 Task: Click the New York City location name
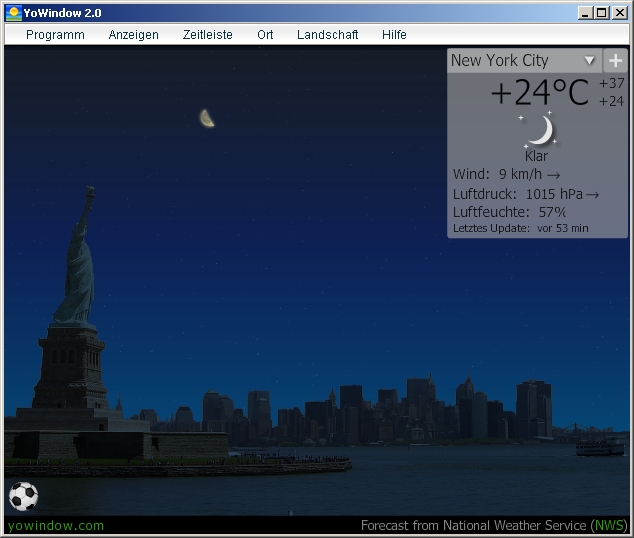[499, 61]
